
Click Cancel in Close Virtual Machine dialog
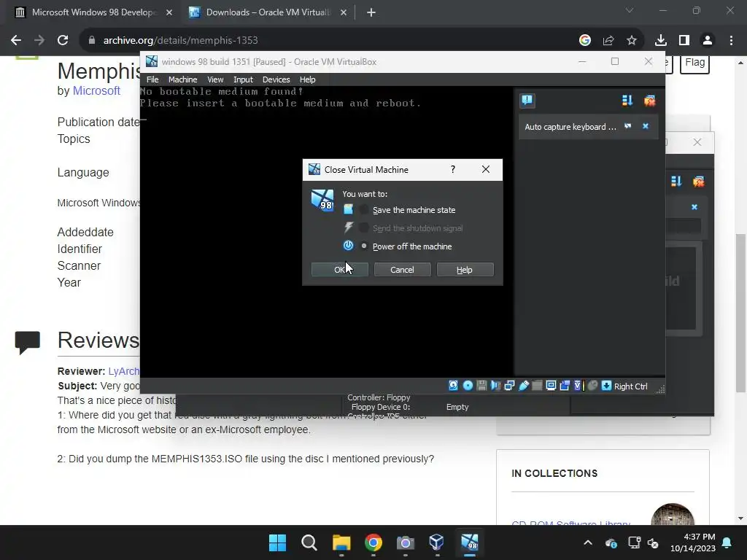coord(402,270)
